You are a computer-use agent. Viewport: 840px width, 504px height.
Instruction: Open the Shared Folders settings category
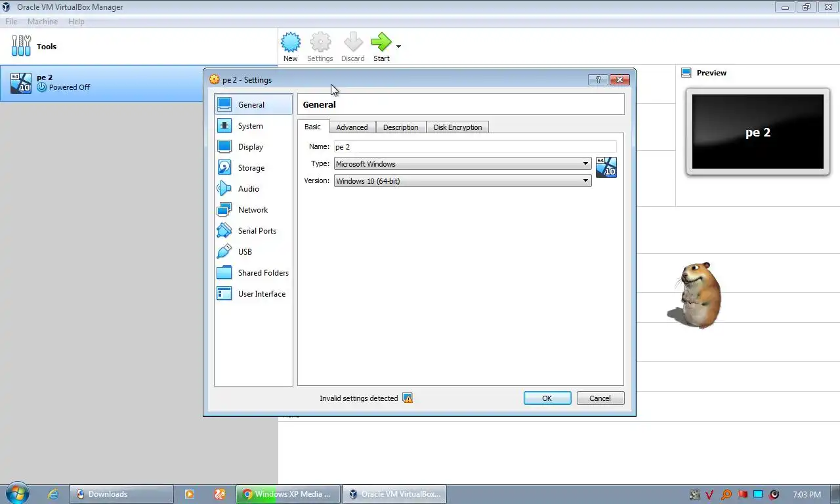click(x=253, y=273)
